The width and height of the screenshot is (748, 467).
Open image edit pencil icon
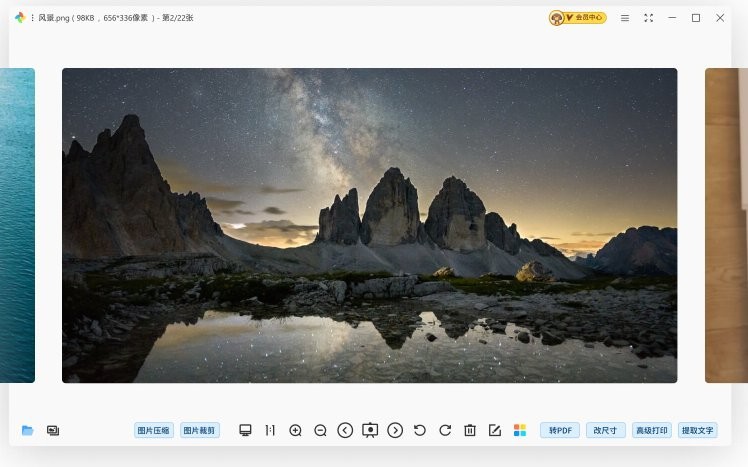tap(495, 430)
